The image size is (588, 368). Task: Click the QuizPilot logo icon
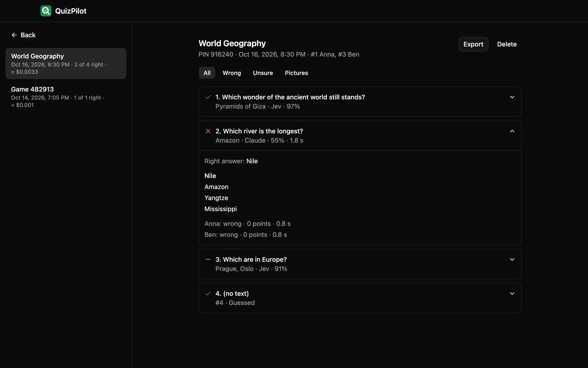pyautogui.click(x=46, y=11)
